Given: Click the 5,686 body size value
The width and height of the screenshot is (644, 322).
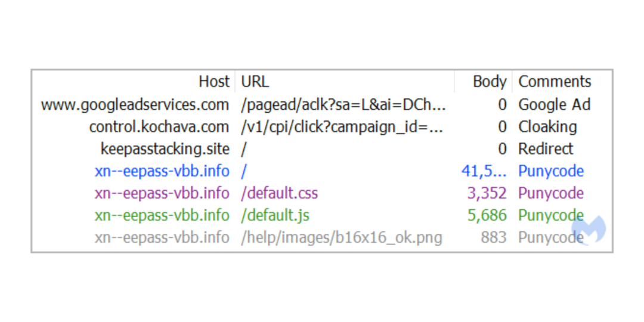Looking at the screenshot, I should click(x=487, y=215).
